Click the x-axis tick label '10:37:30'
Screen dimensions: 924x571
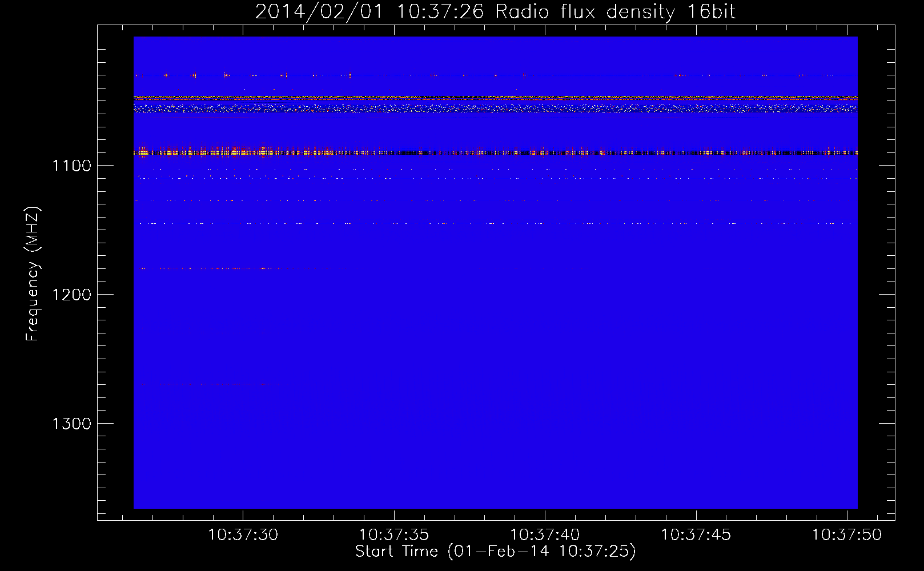[243, 535]
